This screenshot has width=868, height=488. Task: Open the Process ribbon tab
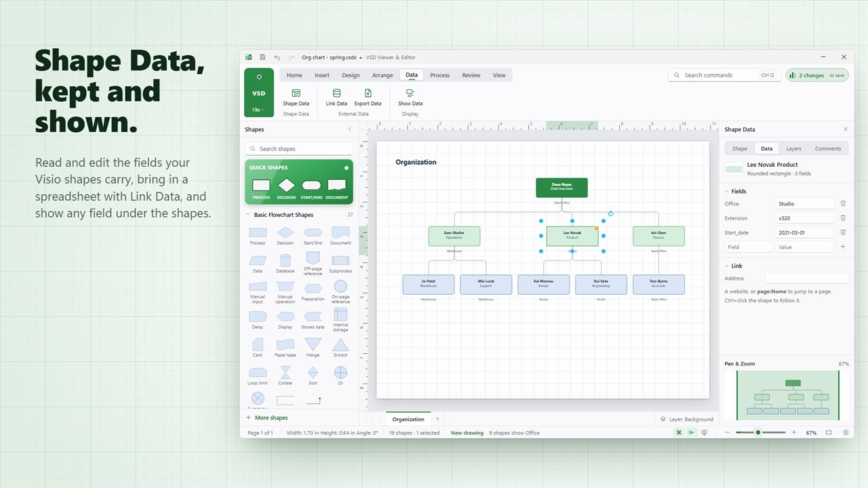(x=439, y=75)
